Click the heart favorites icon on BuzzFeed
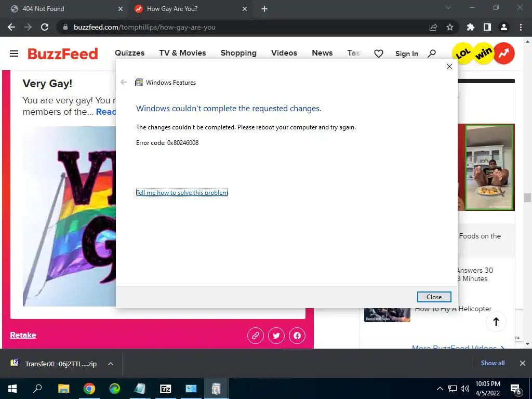532x399 pixels. pyautogui.click(x=379, y=54)
